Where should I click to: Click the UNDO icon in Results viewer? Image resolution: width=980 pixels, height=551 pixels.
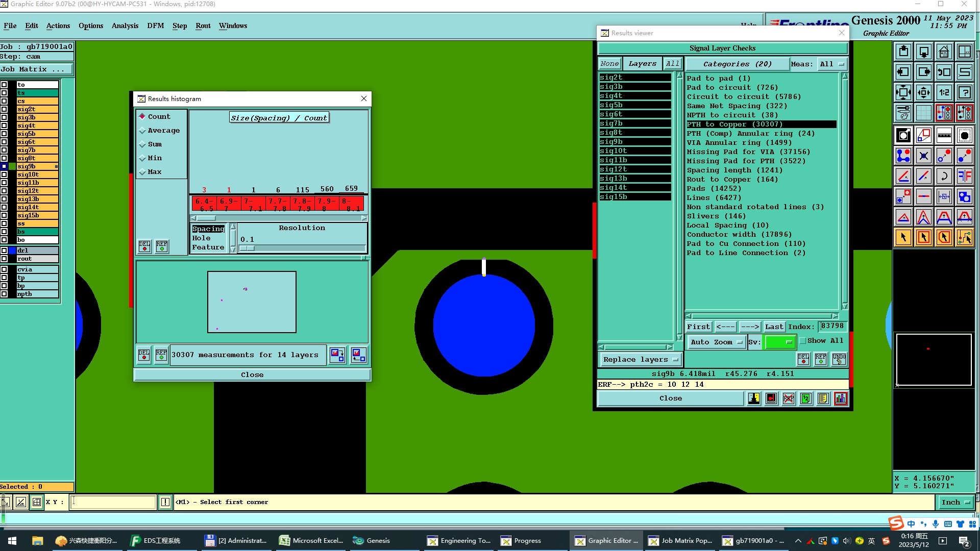pyautogui.click(x=839, y=359)
